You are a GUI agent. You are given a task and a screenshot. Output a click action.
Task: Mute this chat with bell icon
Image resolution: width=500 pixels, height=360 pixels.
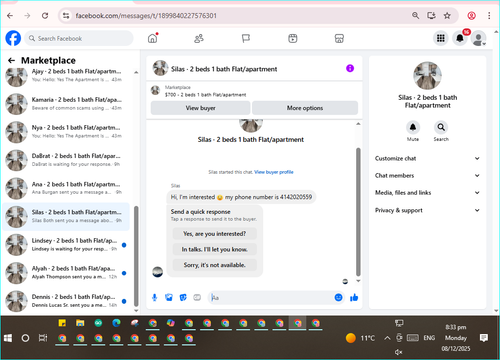(x=413, y=127)
